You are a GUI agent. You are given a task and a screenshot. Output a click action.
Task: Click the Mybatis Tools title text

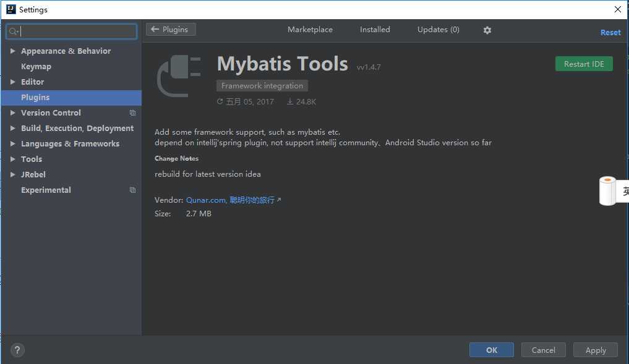tap(283, 64)
